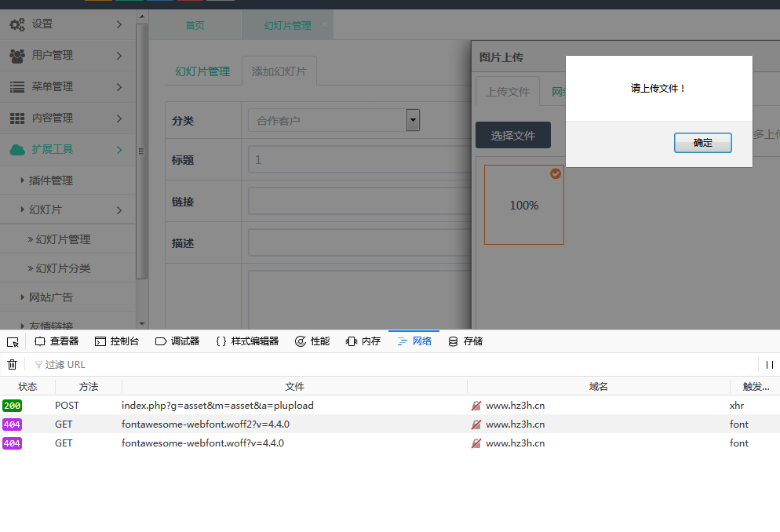
Task: Switch to the 幻灯片管理 inner tab
Action: [202, 71]
